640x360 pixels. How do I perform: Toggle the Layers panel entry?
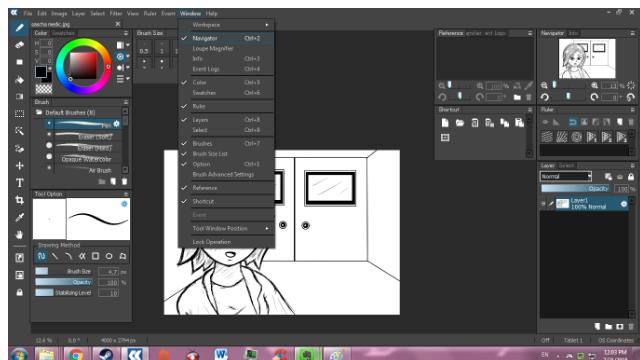click(227, 120)
